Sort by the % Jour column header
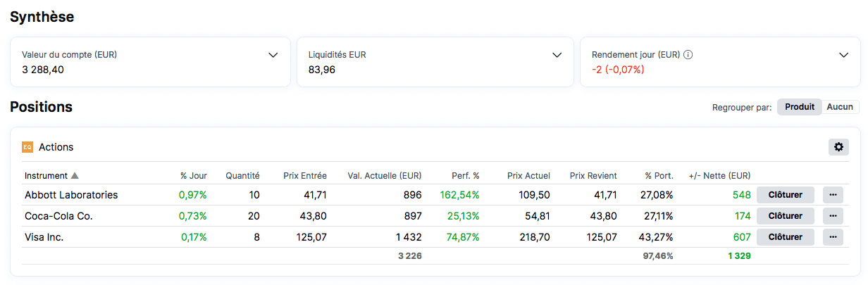 click(x=193, y=176)
